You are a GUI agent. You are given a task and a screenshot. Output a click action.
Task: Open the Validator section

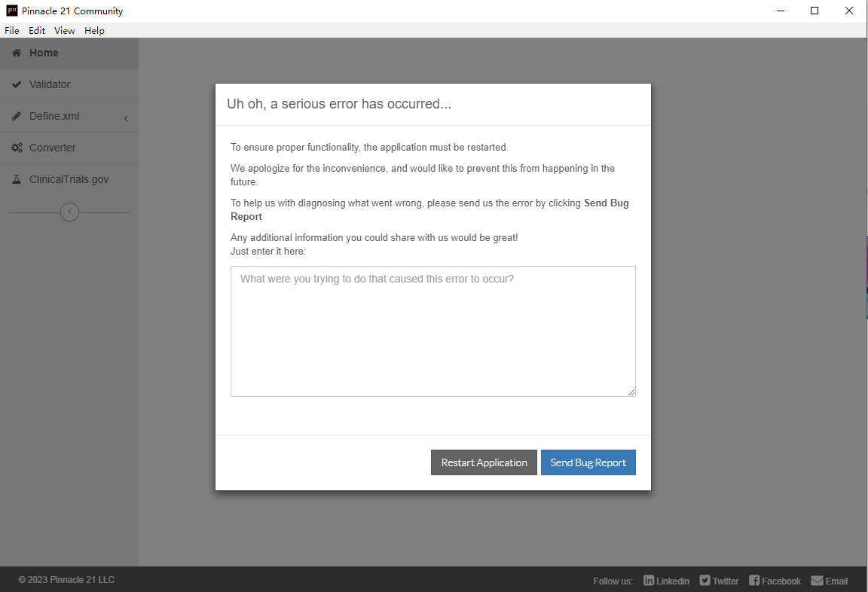click(x=69, y=84)
